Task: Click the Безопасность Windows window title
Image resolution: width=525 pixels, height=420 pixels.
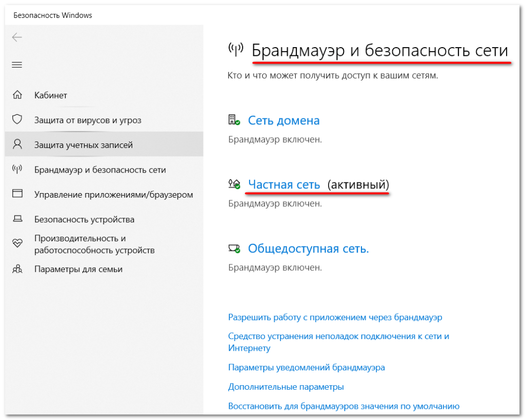Action: tap(53, 15)
